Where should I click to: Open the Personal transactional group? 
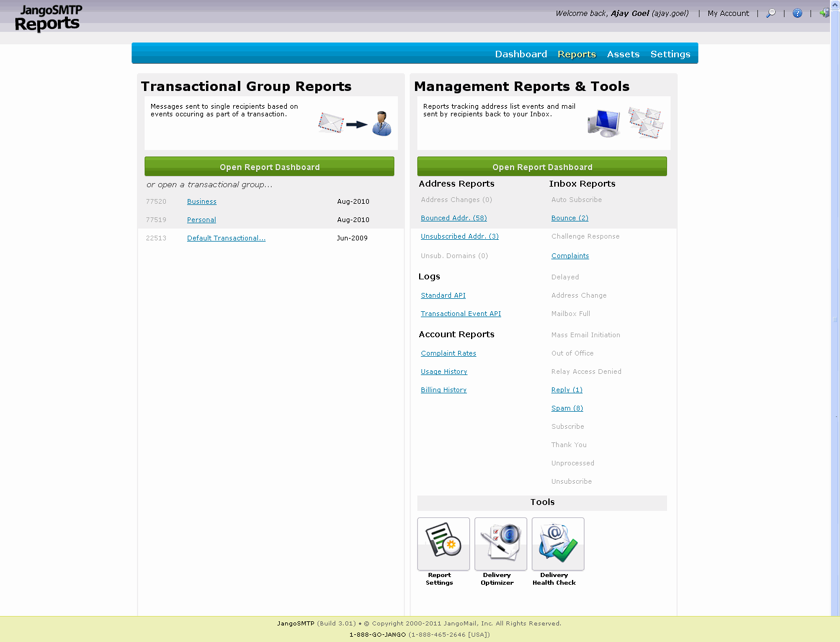[201, 220]
